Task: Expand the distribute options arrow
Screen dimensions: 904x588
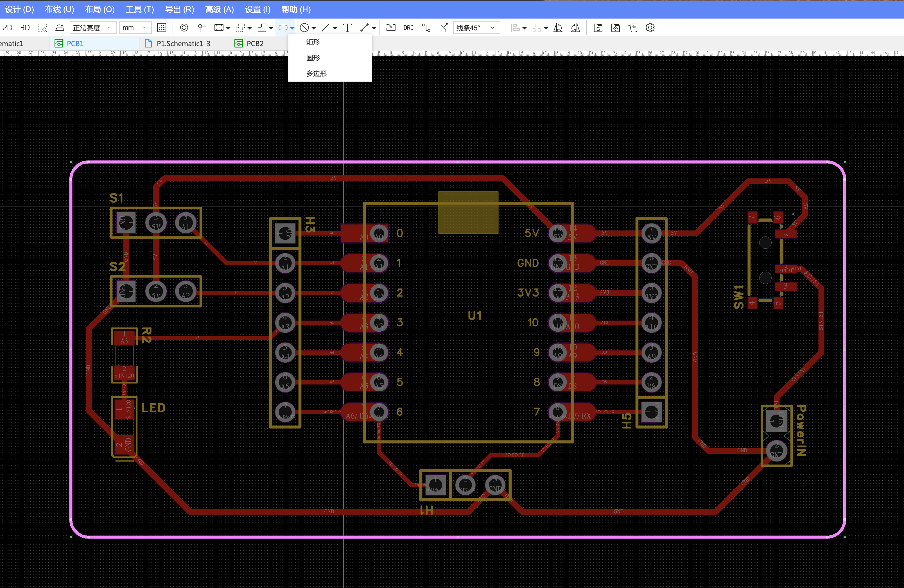Action: pos(546,28)
